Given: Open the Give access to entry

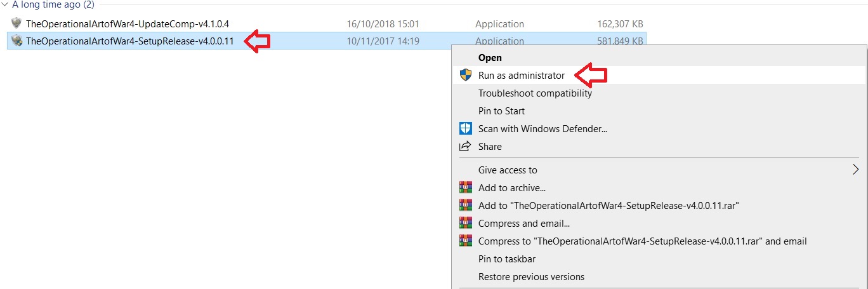Looking at the screenshot, I should [x=508, y=170].
